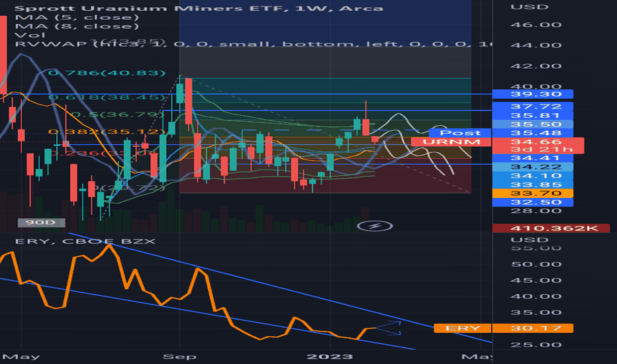Click the 50.00 value on ERY scale
Viewport: 617px width, 364px height.
click(x=536, y=264)
